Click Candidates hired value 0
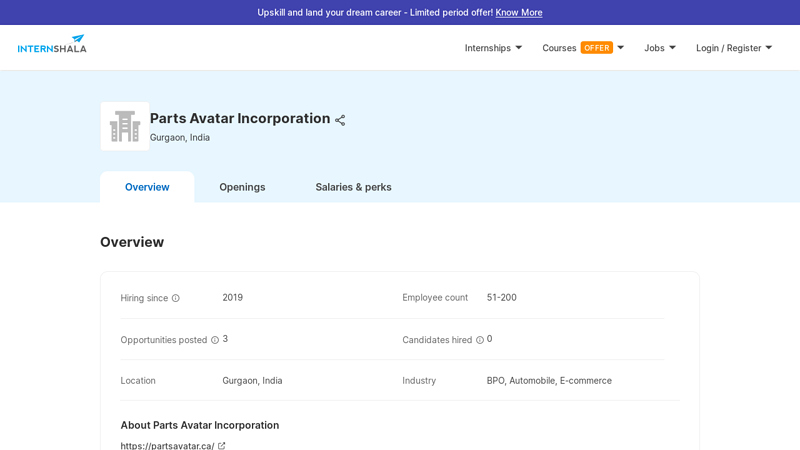This screenshot has width=800, height=450. tap(489, 339)
